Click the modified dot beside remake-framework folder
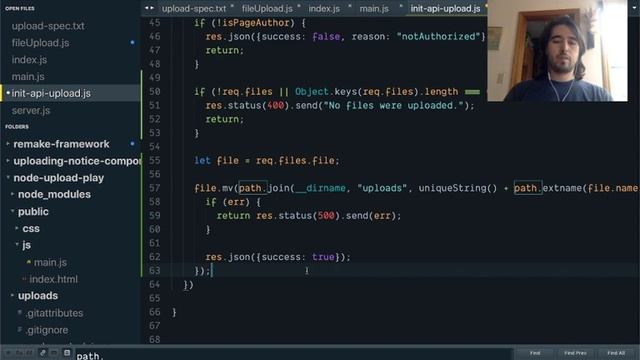Screen dimensions: 640x360 (x=132, y=144)
